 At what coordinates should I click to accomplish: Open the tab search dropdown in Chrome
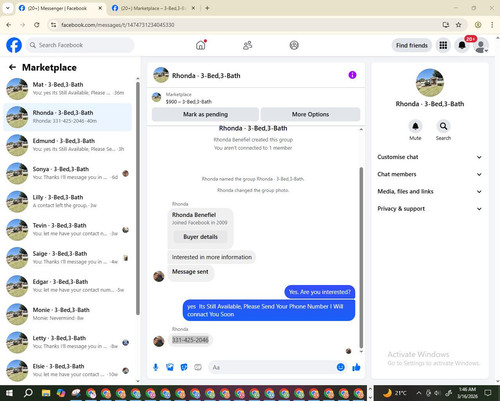8,8
